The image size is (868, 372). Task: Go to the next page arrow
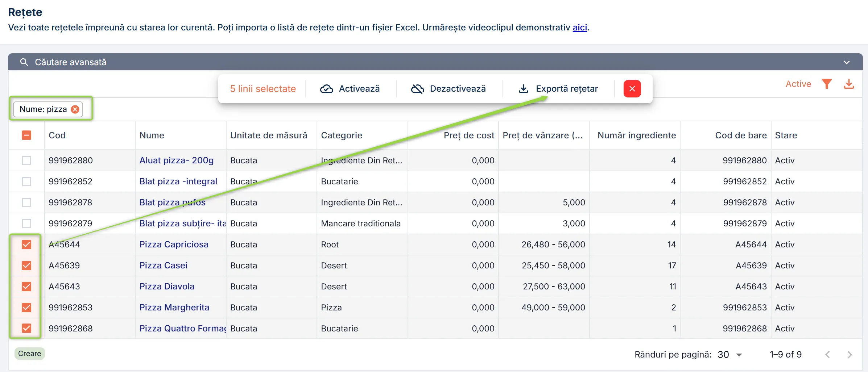click(850, 355)
